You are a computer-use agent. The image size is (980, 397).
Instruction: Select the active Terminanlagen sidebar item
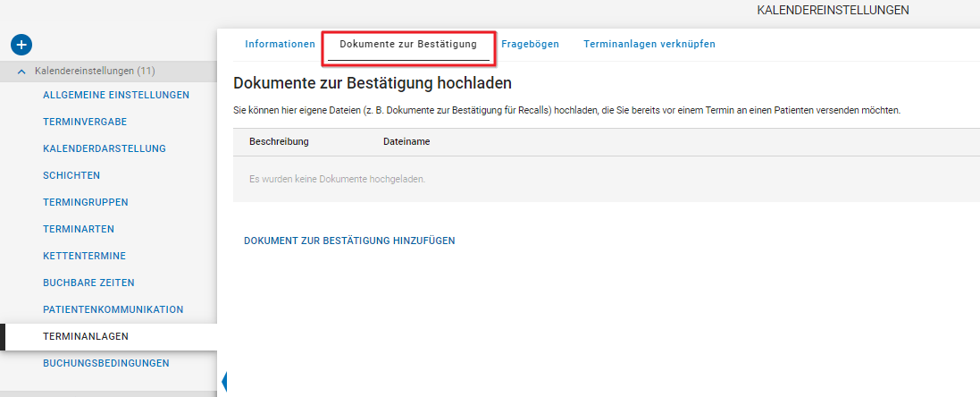tap(86, 336)
